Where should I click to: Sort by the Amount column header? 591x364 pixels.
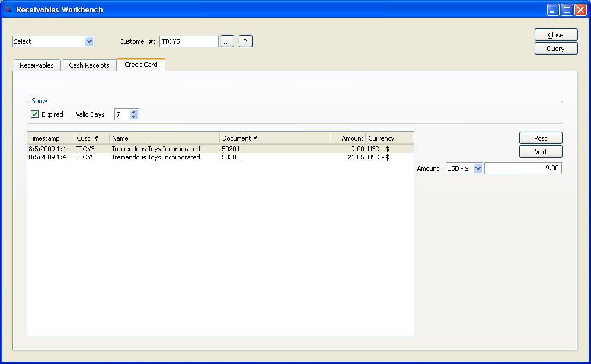347,138
